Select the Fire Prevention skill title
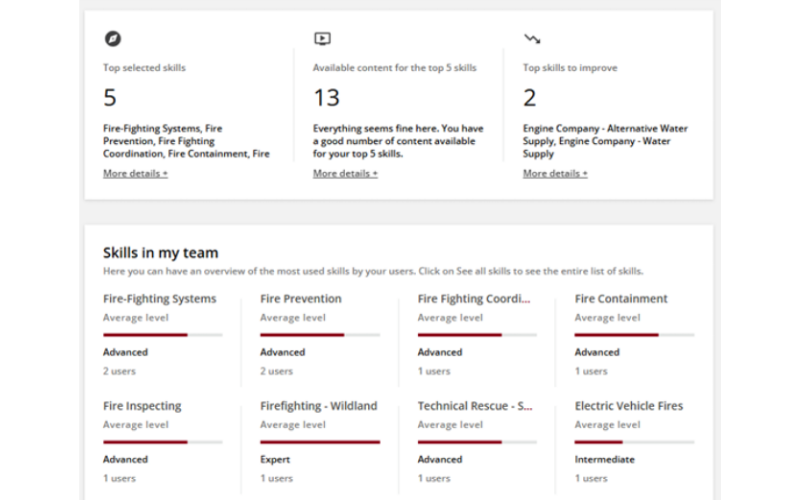This screenshot has width=800, height=500. (x=301, y=299)
